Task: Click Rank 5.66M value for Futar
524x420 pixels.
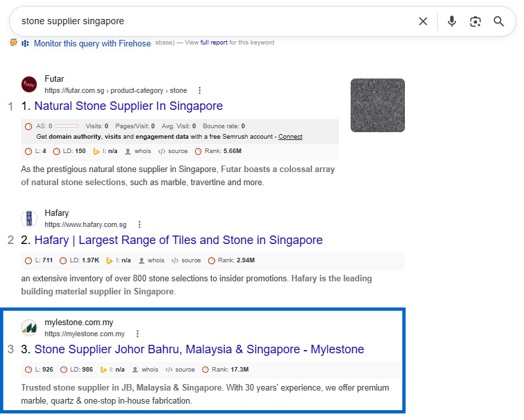Action: coord(232,151)
